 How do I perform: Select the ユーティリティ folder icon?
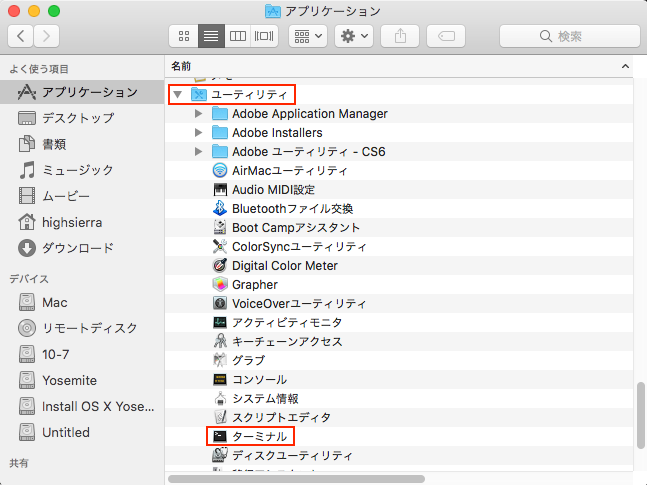199,95
